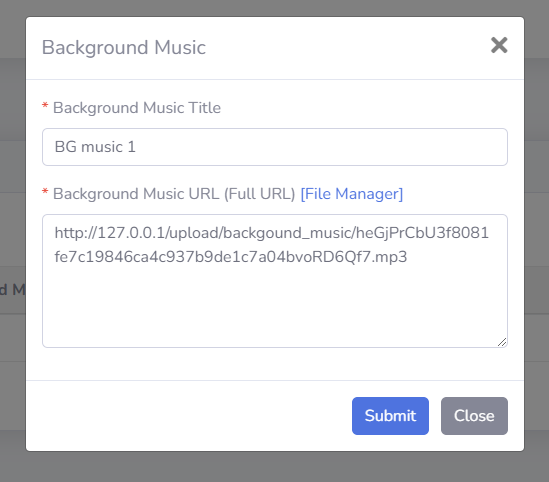549x482 pixels.
Task: Click the textarea resize handle icon
Action: [x=502, y=342]
